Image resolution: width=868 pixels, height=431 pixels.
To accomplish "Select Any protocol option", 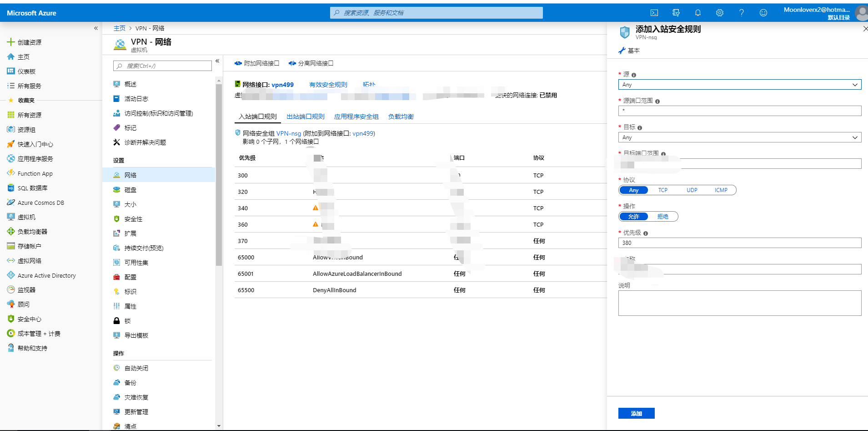I will pos(634,190).
